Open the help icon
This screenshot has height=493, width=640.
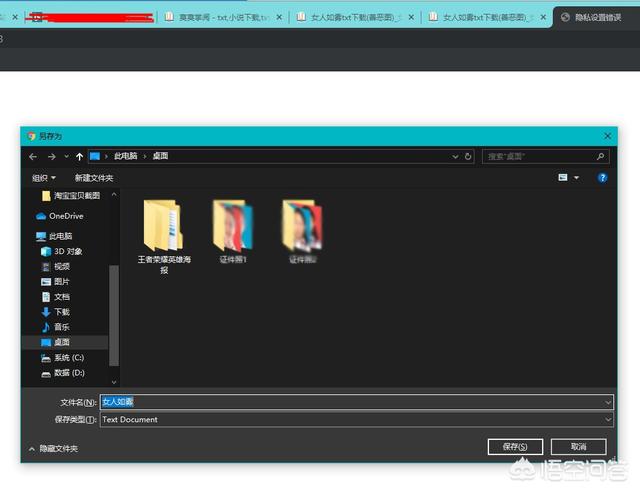pos(602,178)
